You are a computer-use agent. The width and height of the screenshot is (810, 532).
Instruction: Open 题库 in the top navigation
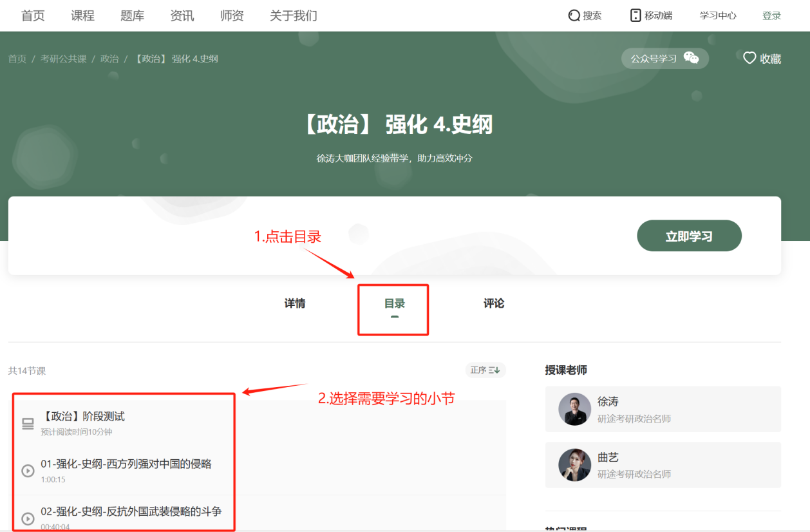132,15
